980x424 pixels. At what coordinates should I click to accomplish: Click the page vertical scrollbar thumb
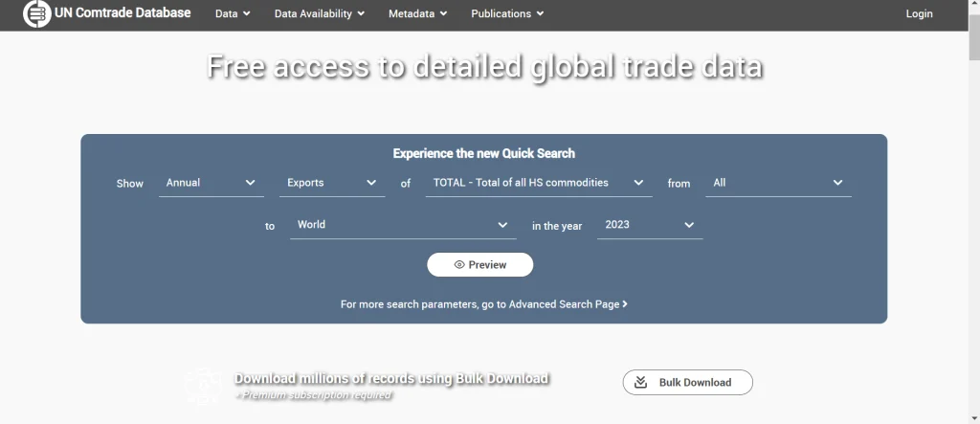click(x=974, y=37)
